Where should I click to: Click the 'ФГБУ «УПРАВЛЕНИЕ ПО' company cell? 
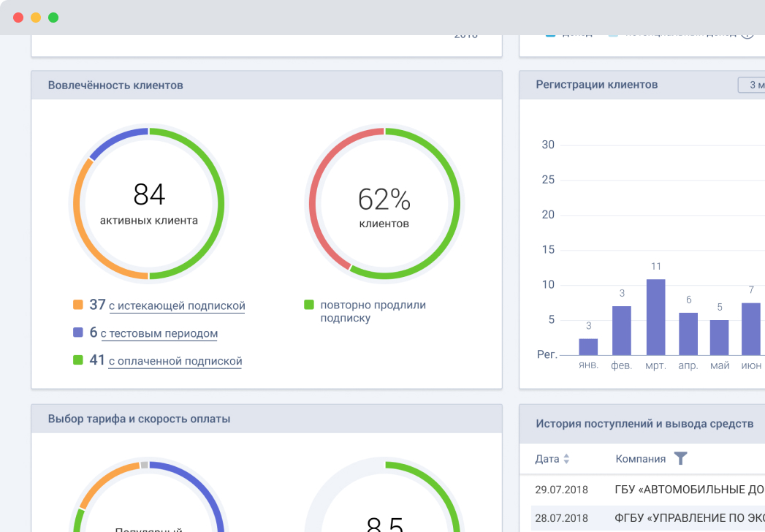pos(690,518)
